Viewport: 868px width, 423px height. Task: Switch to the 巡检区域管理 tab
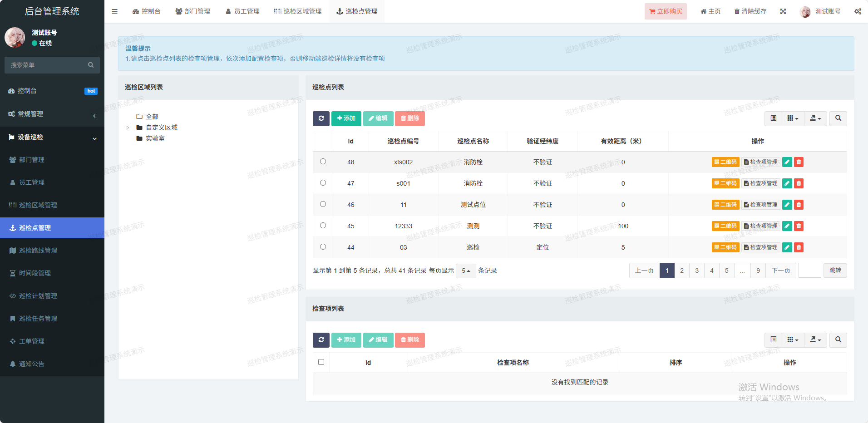tap(297, 11)
